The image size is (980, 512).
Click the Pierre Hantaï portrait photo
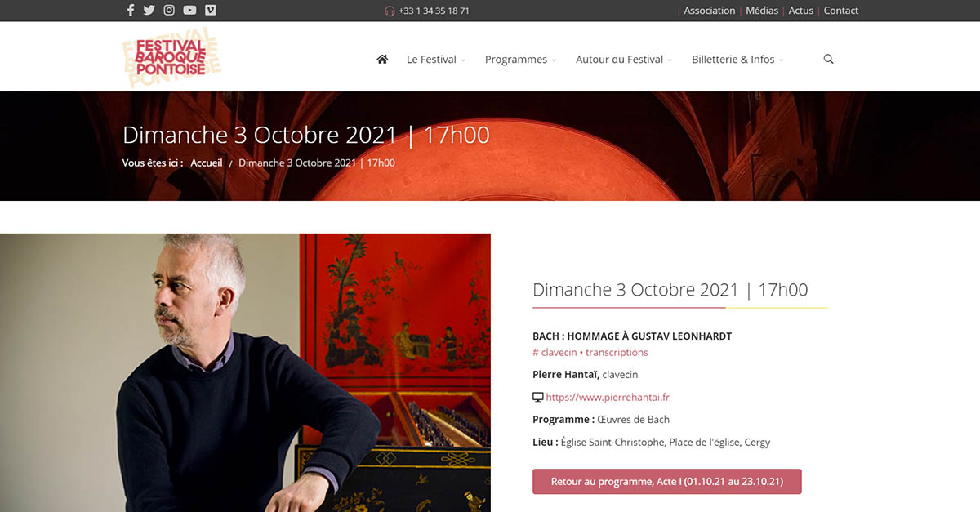(245, 372)
